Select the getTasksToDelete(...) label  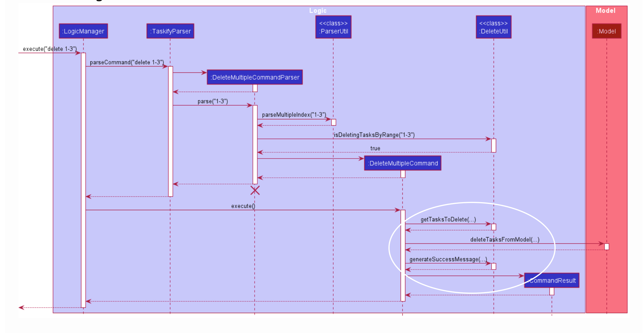pyautogui.click(x=448, y=220)
